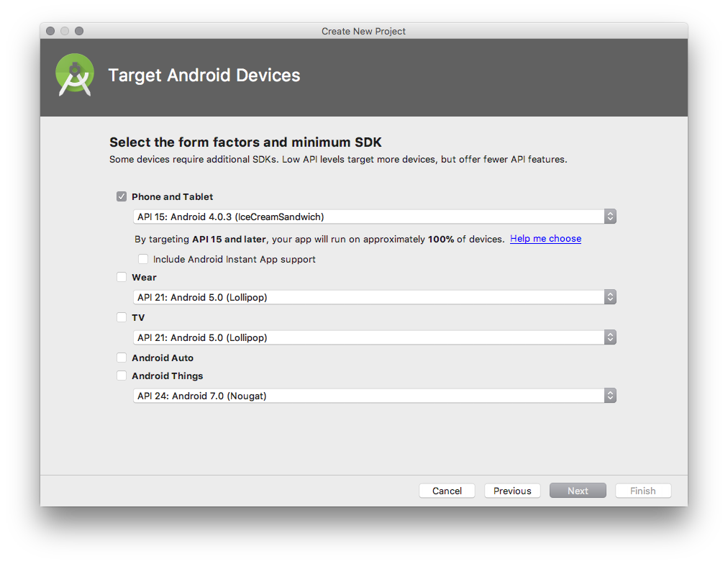
Task: Enable Include Android Instant App support
Action: pos(143,259)
